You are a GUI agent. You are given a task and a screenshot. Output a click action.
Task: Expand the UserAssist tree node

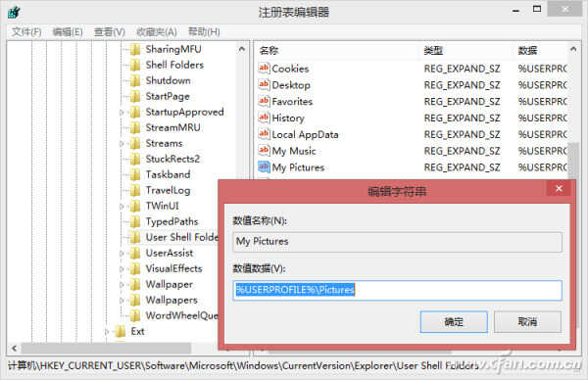[122, 254]
